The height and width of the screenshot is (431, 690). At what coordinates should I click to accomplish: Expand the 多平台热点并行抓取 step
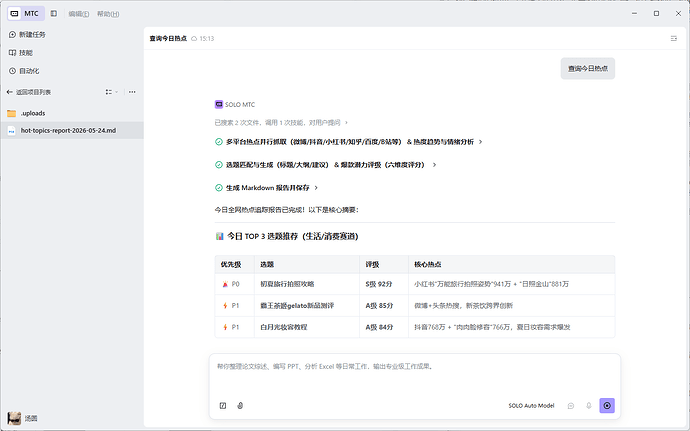tap(354, 142)
